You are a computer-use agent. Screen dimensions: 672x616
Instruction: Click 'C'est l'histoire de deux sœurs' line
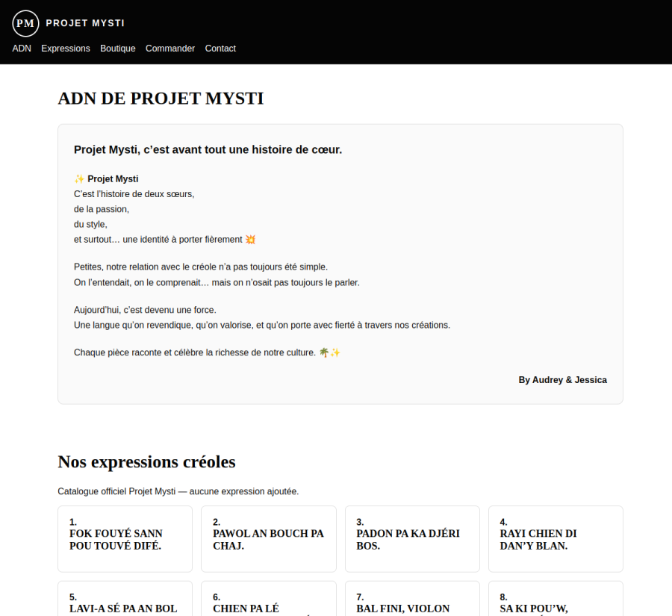pos(134,194)
